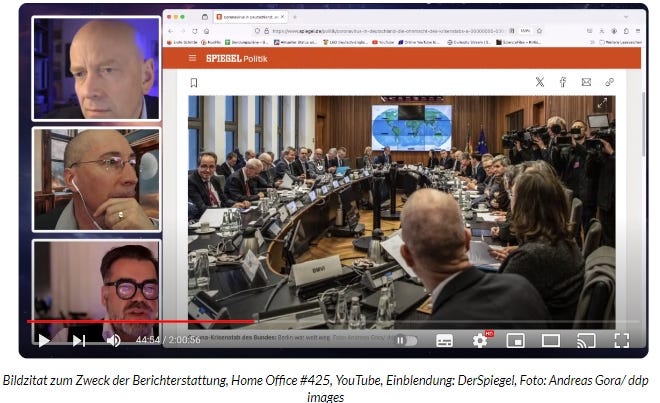Show more bookmarks overflow chevron

point(592,43)
